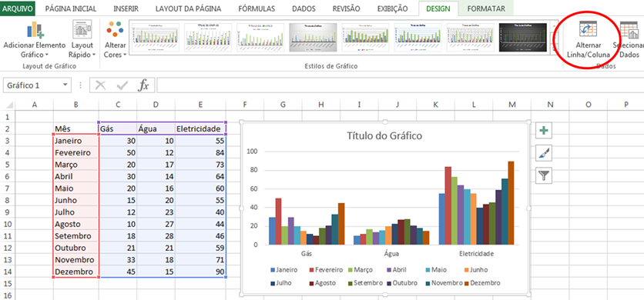The height and width of the screenshot is (300, 644).
Task: Select the DESIGN tab
Action: pos(438,8)
